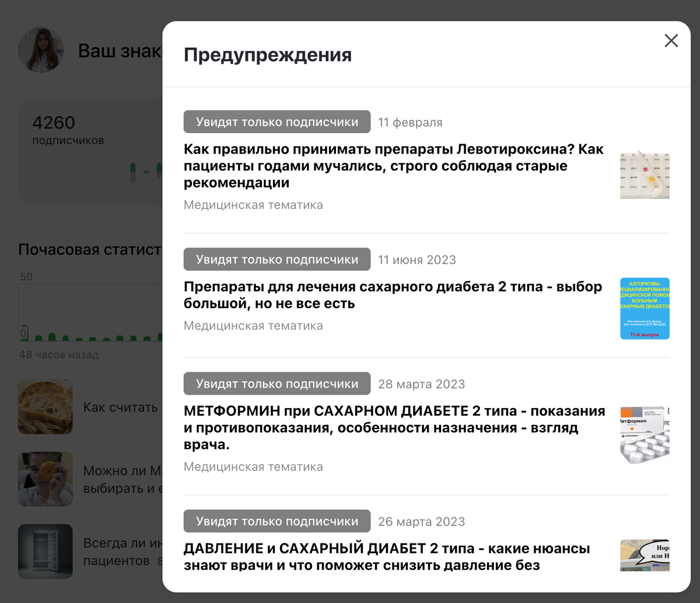Image resolution: width=700 pixels, height=603 pixels.
Task: Click subscribers-only badge dated 26 марта 2023
Action: pyautogui.click(x=277, y=521)
